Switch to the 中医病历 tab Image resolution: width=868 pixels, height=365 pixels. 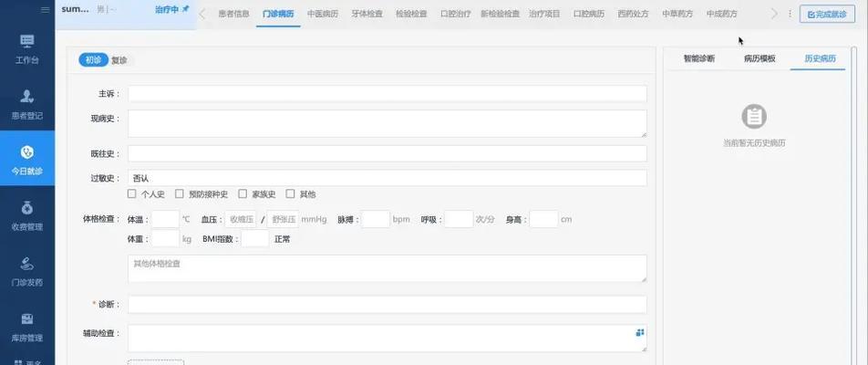(323, 15)
